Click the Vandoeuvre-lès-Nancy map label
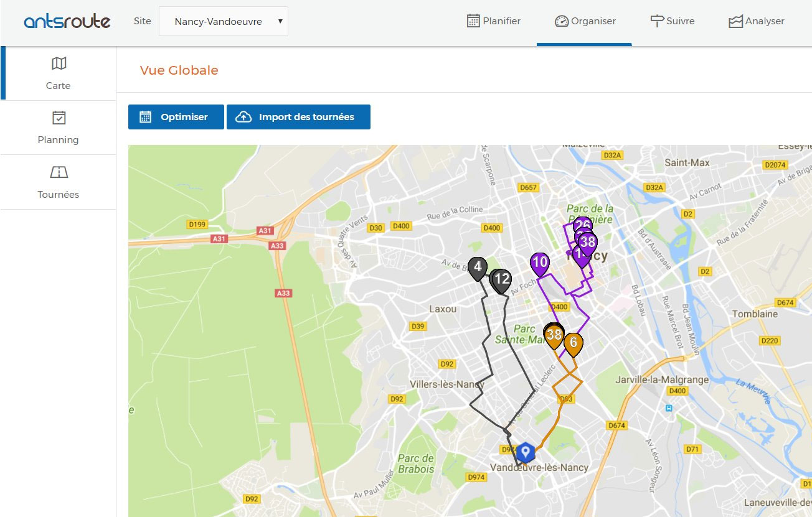Screen dimensions: 812x517 [539, 467]
